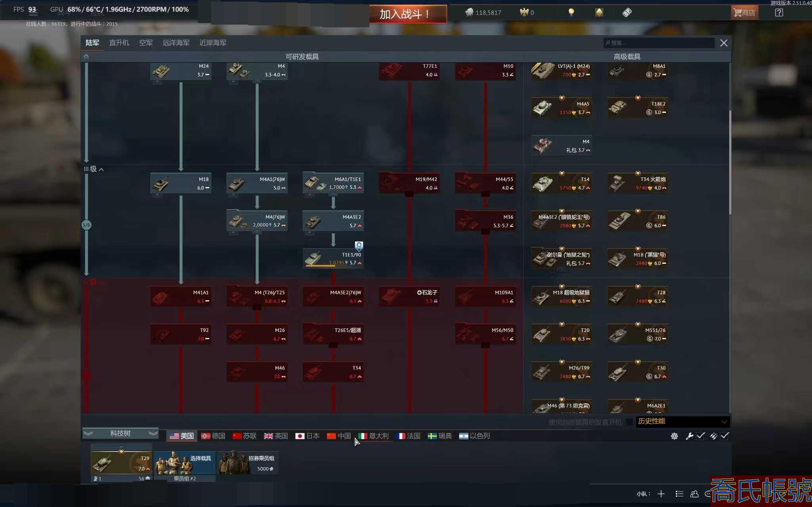Open the 历史性能 mode dropdown
The image size is (812, 507).
coord(682,421)
